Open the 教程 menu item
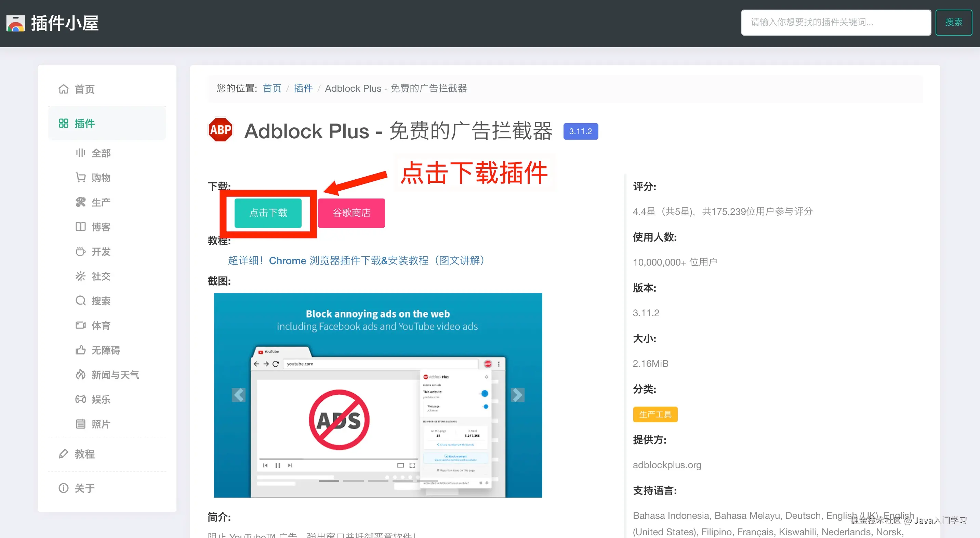 (x=84, y=454)
